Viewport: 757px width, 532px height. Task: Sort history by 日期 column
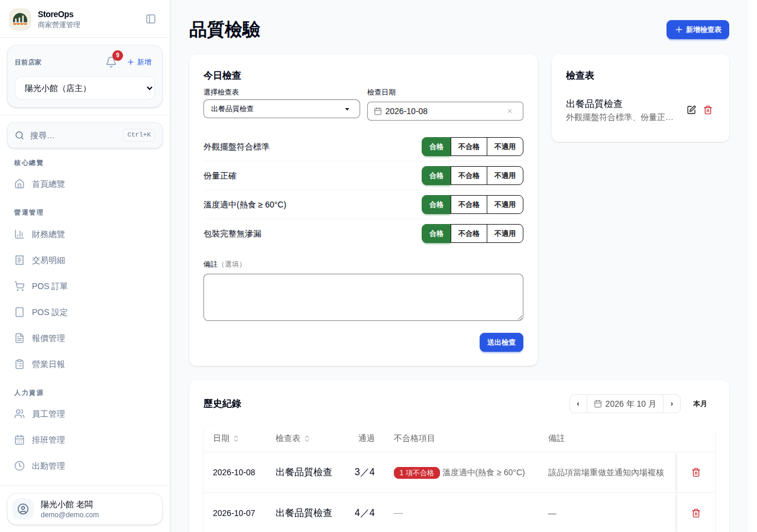click(226, 438)
